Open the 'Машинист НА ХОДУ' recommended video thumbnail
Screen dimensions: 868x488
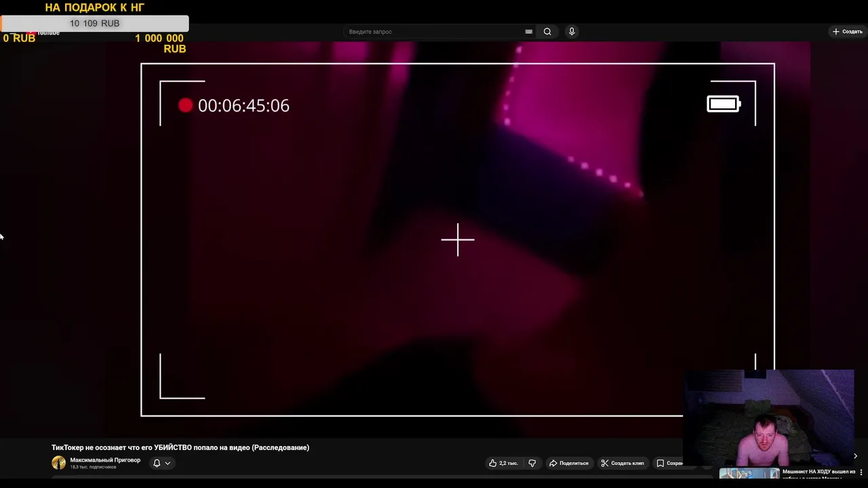tap(749, 474)
